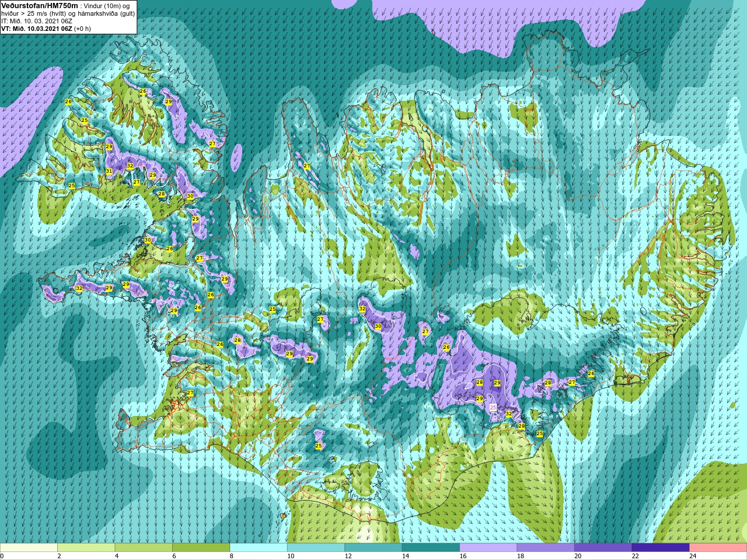Pick the 10–12 m/s turquoise legend swatch
Viewport: 747px width, 560px height.
click(316, 548)
